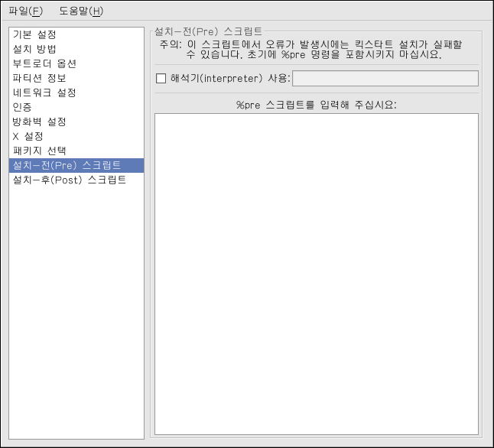This screenshot has height=448, width=494.
Task: Open the 도움말(H) menu
Action: pos(80,11)
